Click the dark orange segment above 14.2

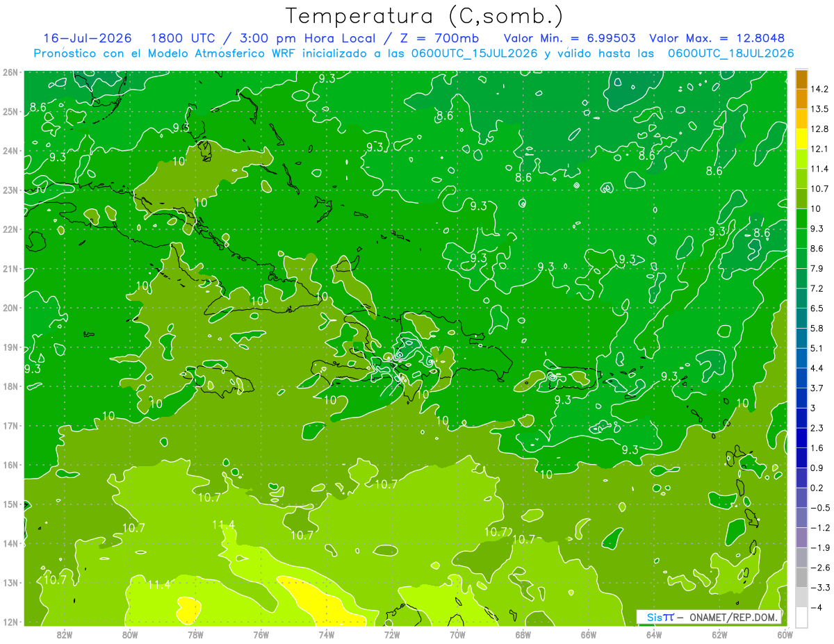tap(801, 79)
